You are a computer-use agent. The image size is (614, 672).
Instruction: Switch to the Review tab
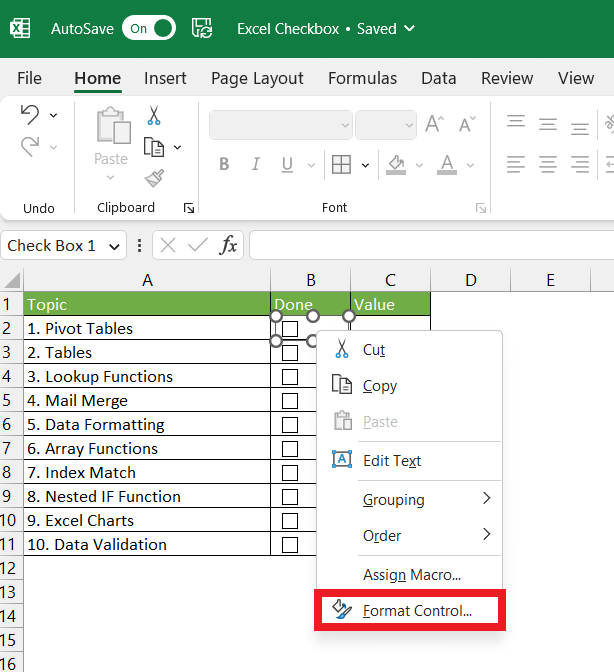point(507,78)
